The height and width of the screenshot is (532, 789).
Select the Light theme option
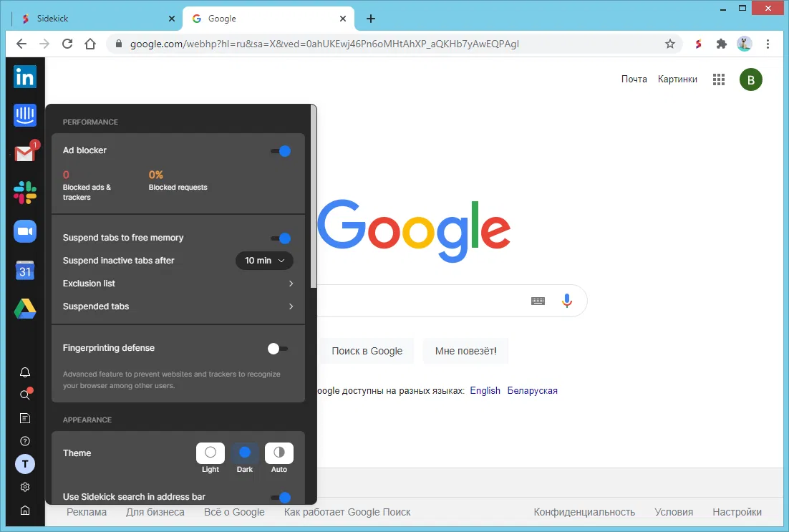pos(210,453)
